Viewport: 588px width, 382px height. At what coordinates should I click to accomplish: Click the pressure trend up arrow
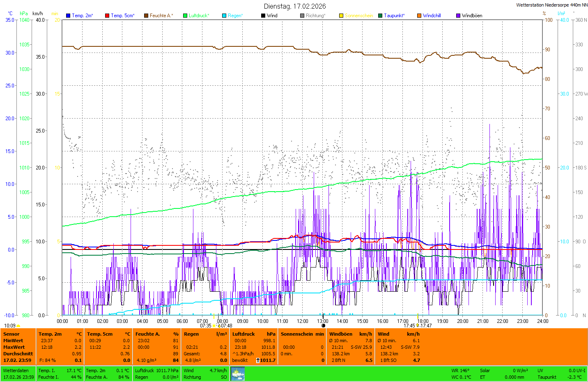pos(257,360)
